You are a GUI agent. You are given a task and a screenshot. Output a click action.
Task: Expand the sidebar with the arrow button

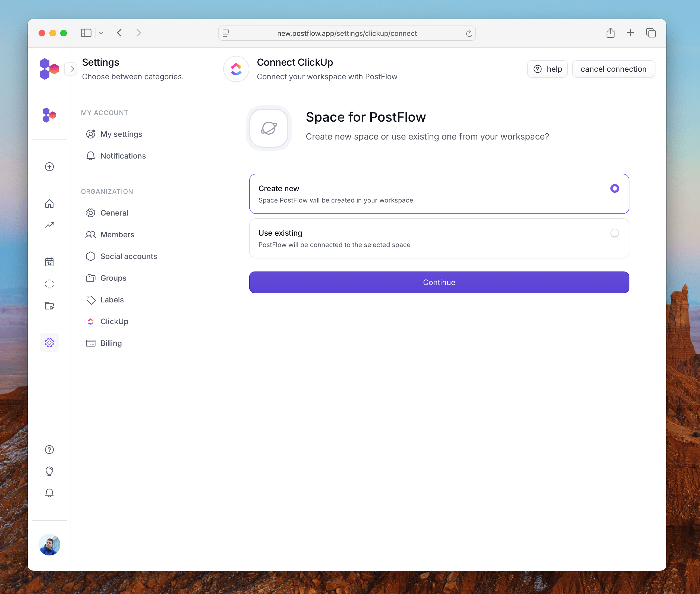coord(70,69)
